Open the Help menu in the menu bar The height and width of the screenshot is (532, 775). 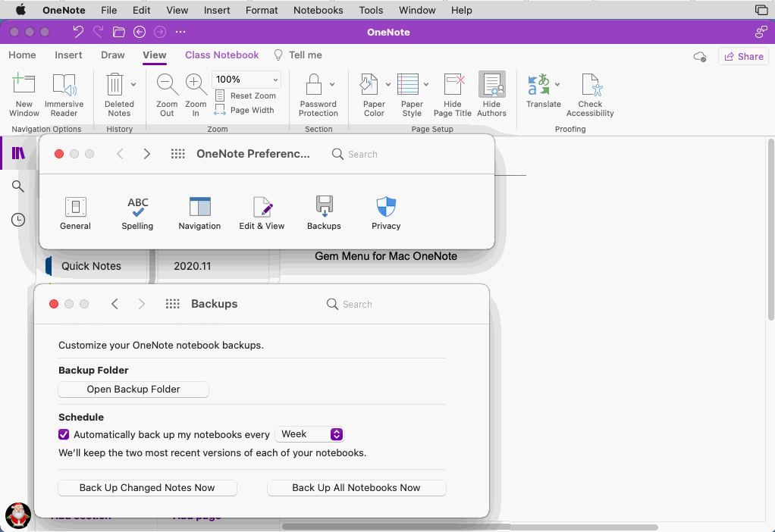click(x=462, y=10)
